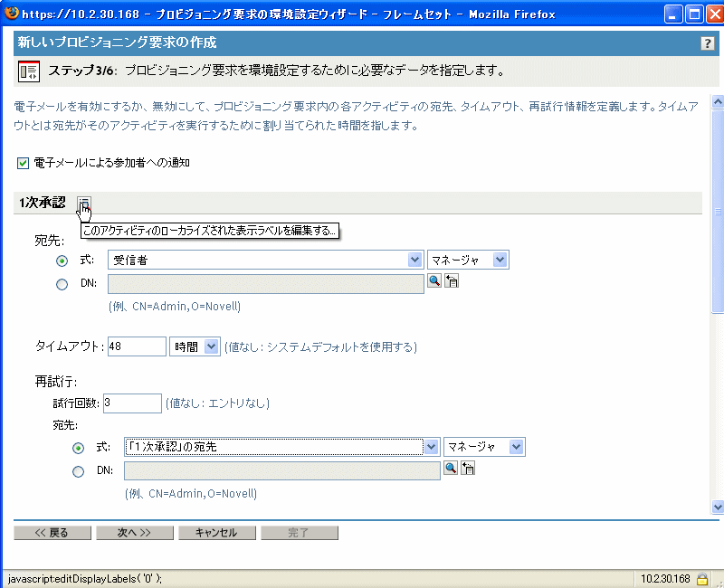Click the edit localized display label icon
This screenshot has width=724, height=588.
[x=83, y=203]
